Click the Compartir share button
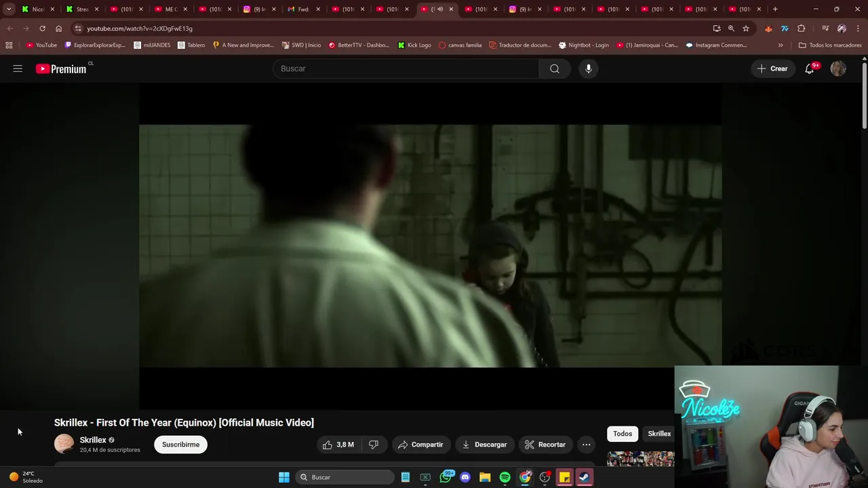 pyautogui.click(x=420, y=445)
